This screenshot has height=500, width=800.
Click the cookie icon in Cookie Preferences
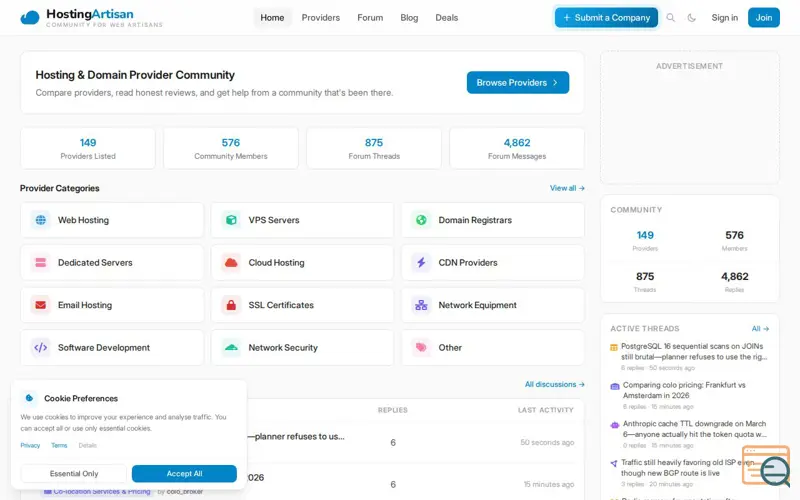30,398
